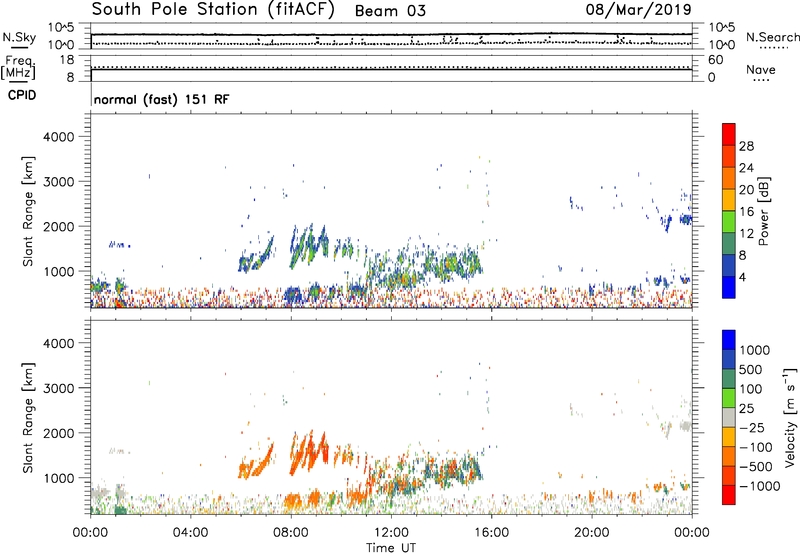Click the '24' tick on Power colorbar

click(746, 168)
